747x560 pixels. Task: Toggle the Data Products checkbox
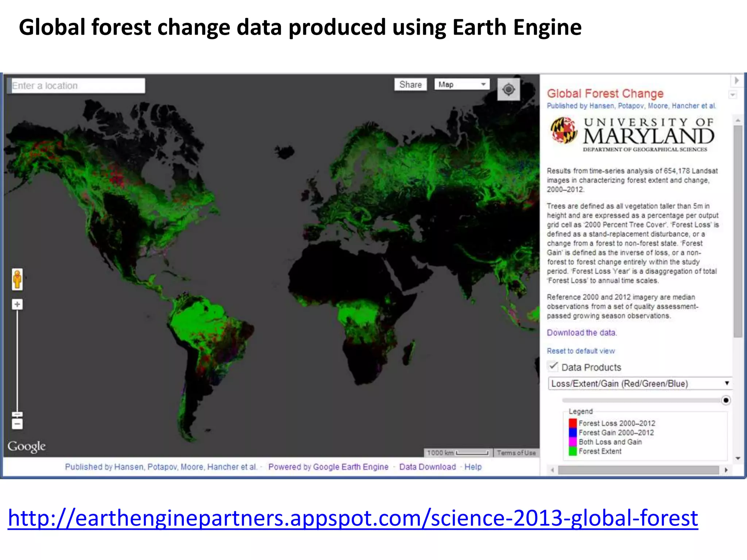click(553, 366)
